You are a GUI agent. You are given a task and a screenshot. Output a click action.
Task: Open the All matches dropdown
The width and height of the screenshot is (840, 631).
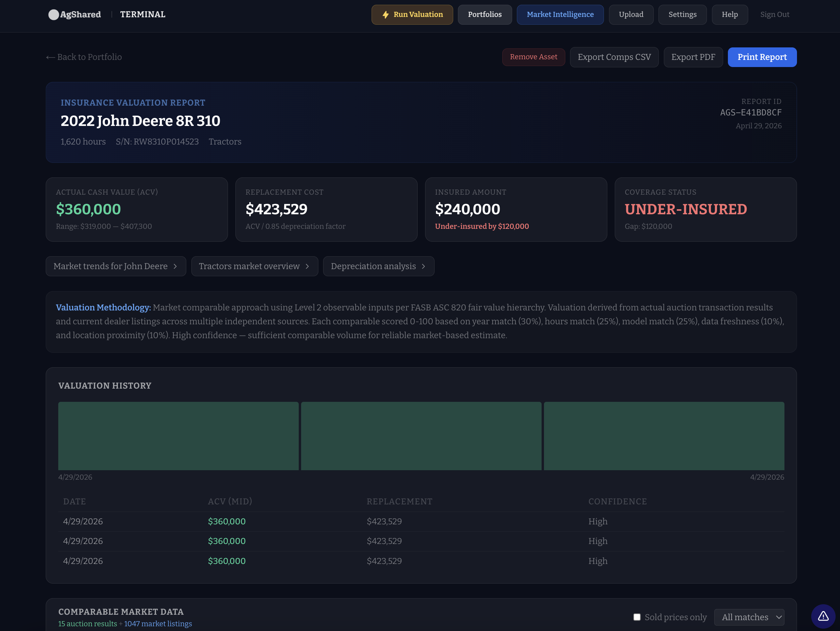pyautogui.click(x=749, y=617)
